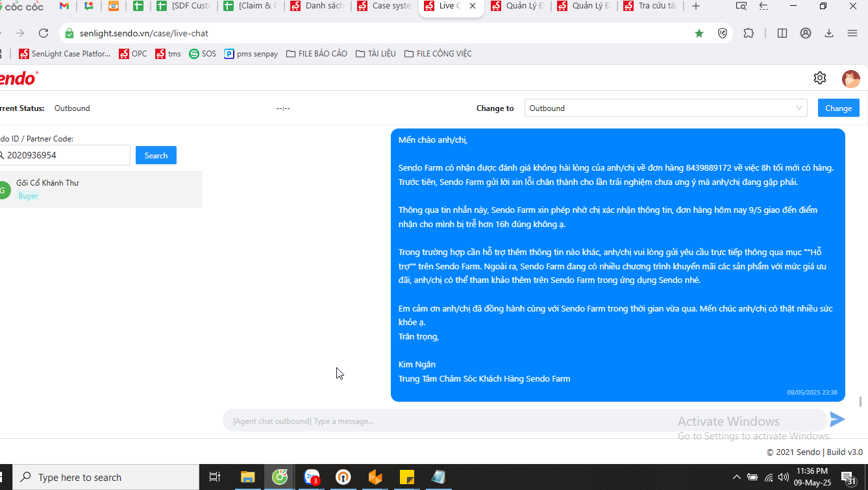Open pms senpay bookmark
868x490 pixels.
tap(251, 54)
